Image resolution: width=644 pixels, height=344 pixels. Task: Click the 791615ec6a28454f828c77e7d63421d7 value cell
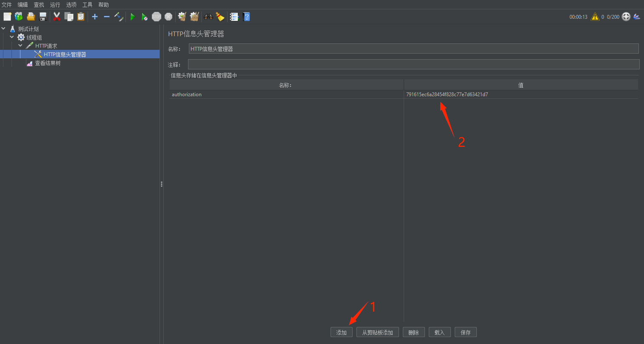pyautogui.click(x=521, y=95)
